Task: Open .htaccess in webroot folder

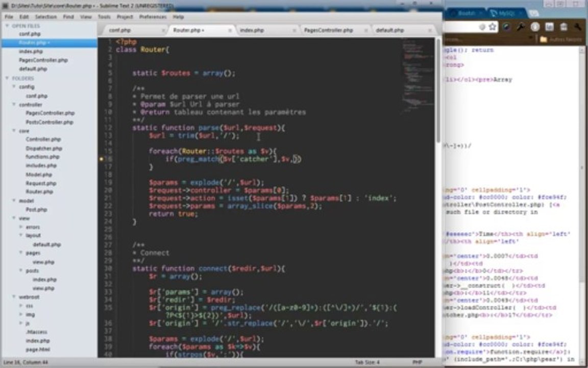Action: pyautogui.click(x=36, y=332)
